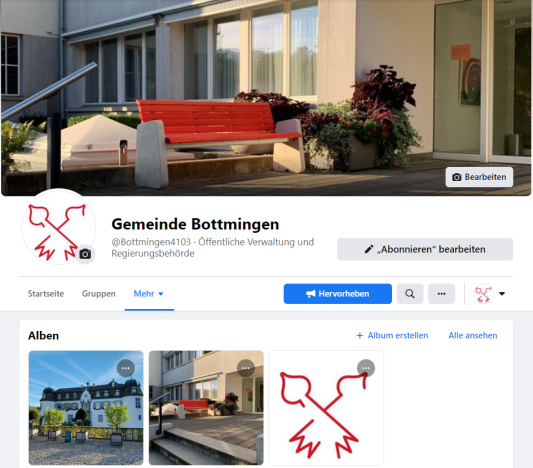This screenshot has width=533, height=468.
Task: Open the red bench album thumbnail
Action: [x=206, y=408]
